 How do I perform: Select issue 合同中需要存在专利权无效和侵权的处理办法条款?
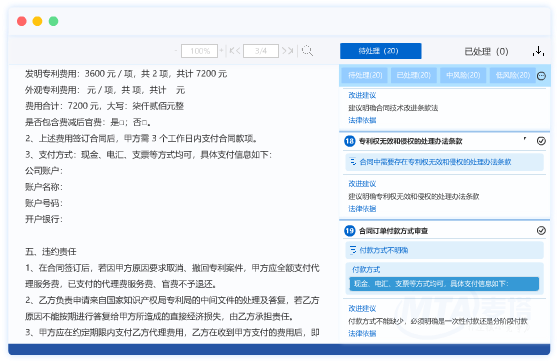click(x=444, y=162)
